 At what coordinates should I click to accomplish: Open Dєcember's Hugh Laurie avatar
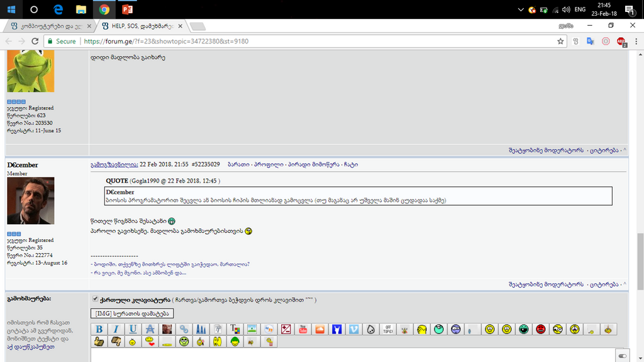tap(30, 201)
